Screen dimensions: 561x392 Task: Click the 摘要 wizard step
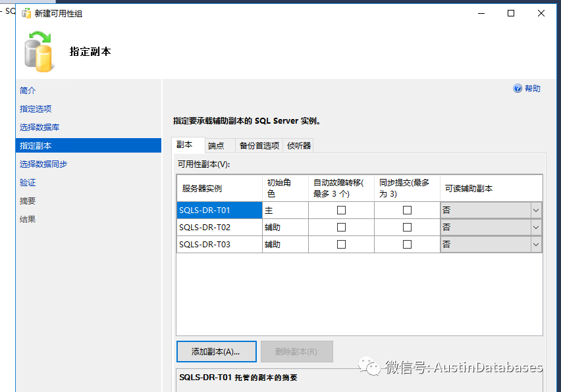(28, 201)
